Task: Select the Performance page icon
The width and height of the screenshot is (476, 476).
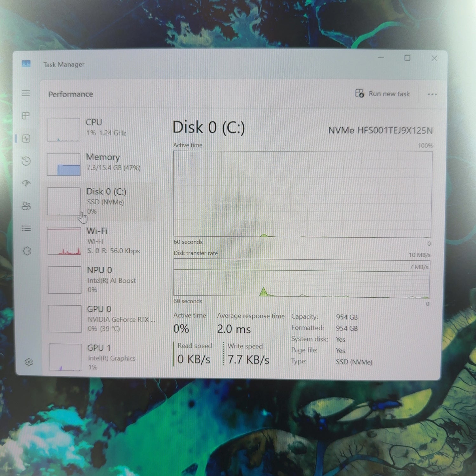Action: click(26, 138)
